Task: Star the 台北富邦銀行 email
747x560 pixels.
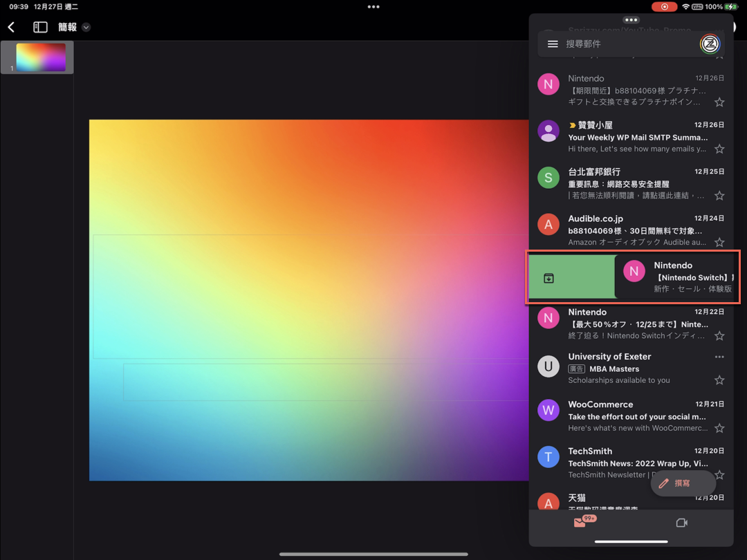Action: pyautogui.click(x=719, y=196)
